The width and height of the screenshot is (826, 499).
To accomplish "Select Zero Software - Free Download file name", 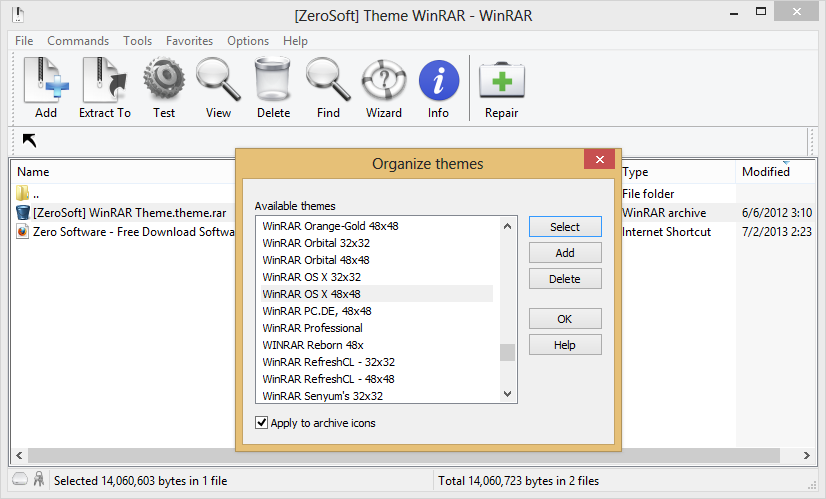I will pos(134,232).
